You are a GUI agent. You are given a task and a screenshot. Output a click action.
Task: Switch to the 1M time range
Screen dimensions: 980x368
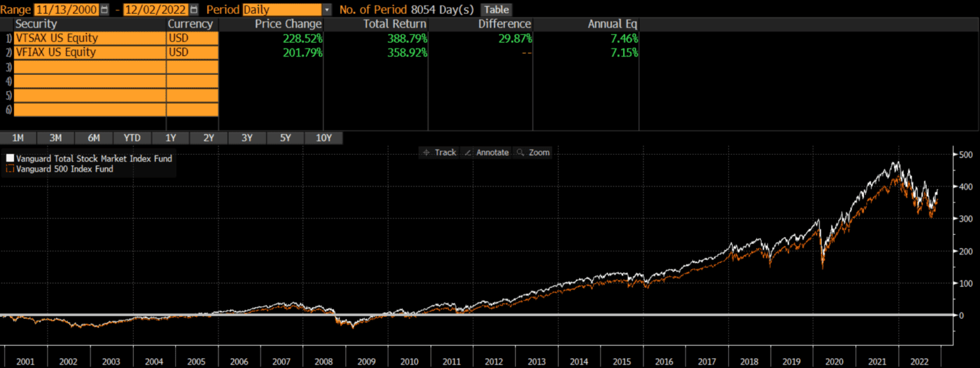tap(18, 138)
